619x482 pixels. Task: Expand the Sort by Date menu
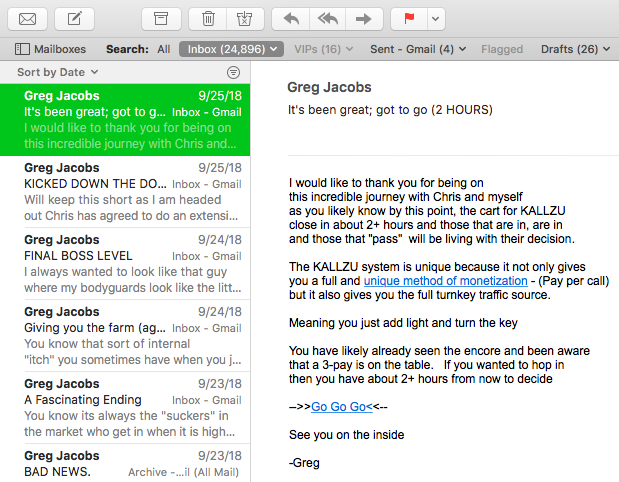[x=57, y=72]
